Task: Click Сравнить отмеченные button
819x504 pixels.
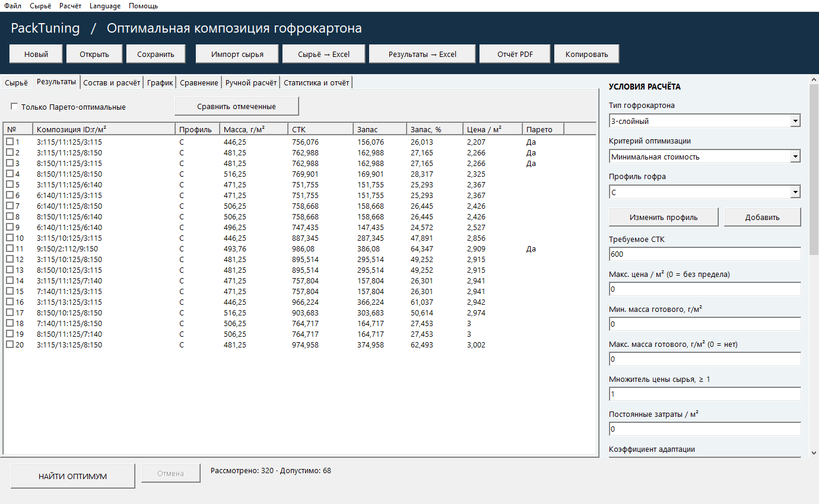Action: 236,106
